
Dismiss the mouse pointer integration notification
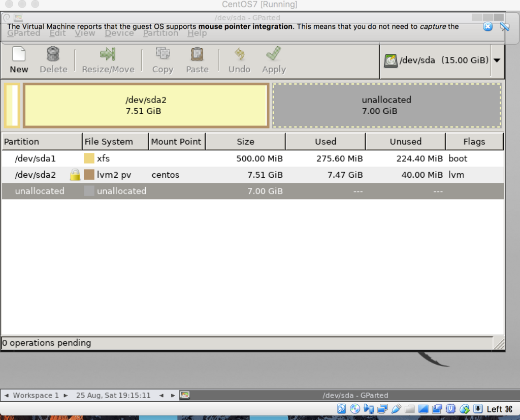[x=487, y=26]
